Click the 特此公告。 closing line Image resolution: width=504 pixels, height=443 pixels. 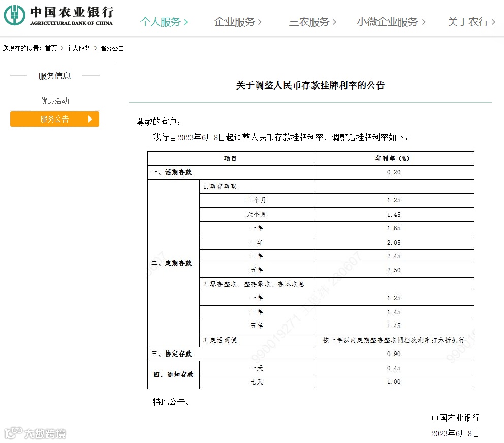click(x=171, y=402)
